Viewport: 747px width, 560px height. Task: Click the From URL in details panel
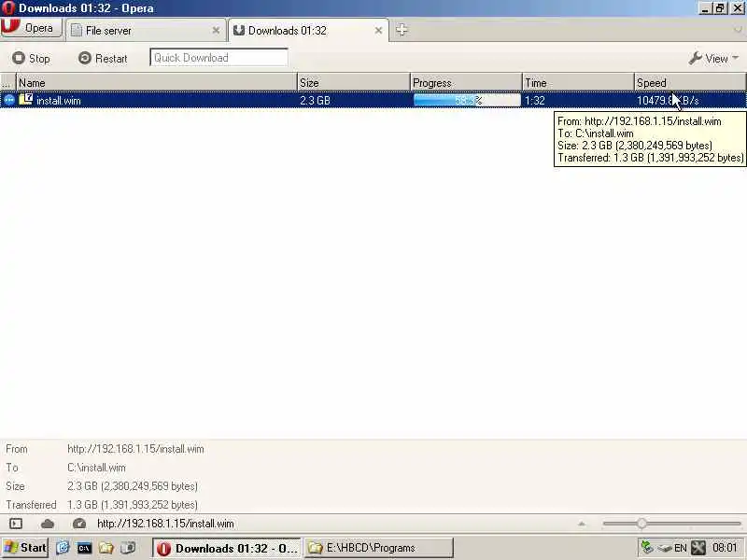coord(135,449)
